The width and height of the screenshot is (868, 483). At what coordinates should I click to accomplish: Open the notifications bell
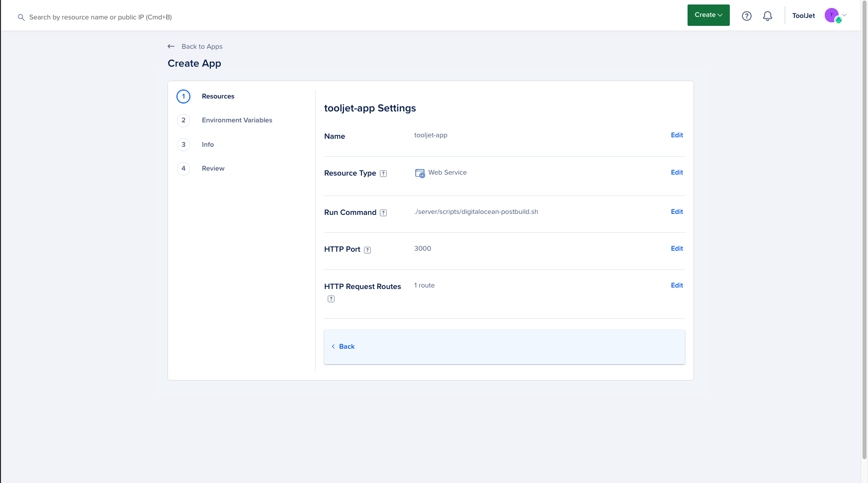tap(768, 16)
